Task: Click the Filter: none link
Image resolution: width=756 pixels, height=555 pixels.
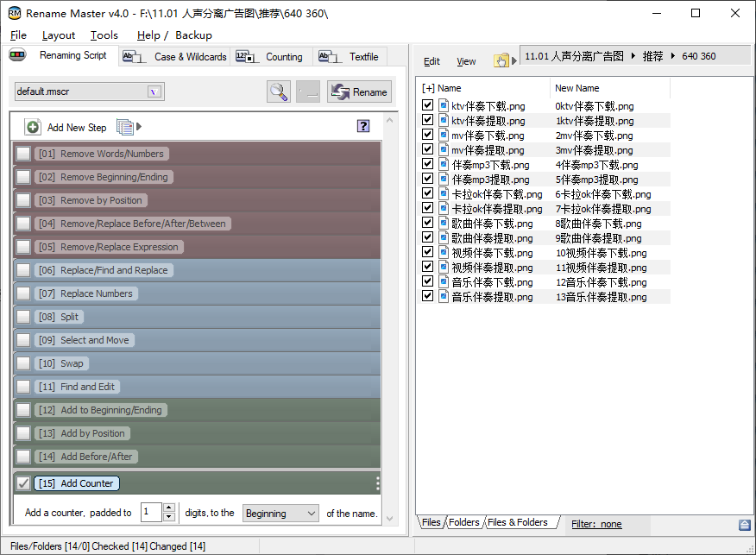Action: point(596,524)
